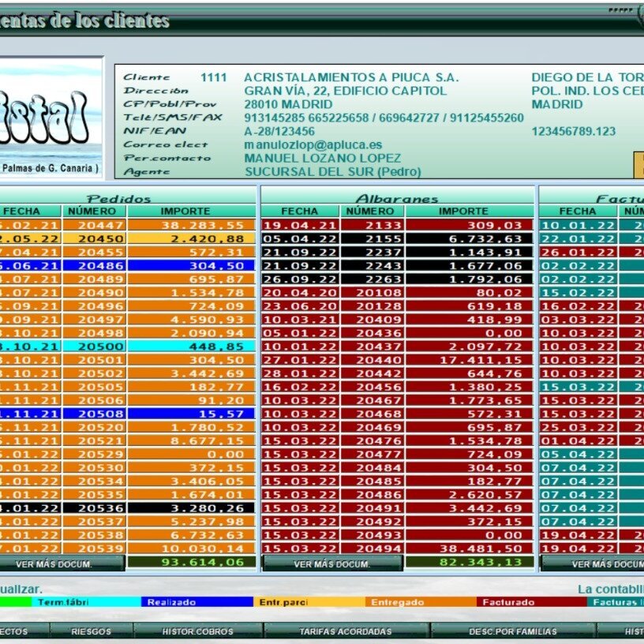The width and height of the screenshot is (644, 644).
Task: Open TARIFAS ACORDADAS button
Action: (x=346, y=631)
